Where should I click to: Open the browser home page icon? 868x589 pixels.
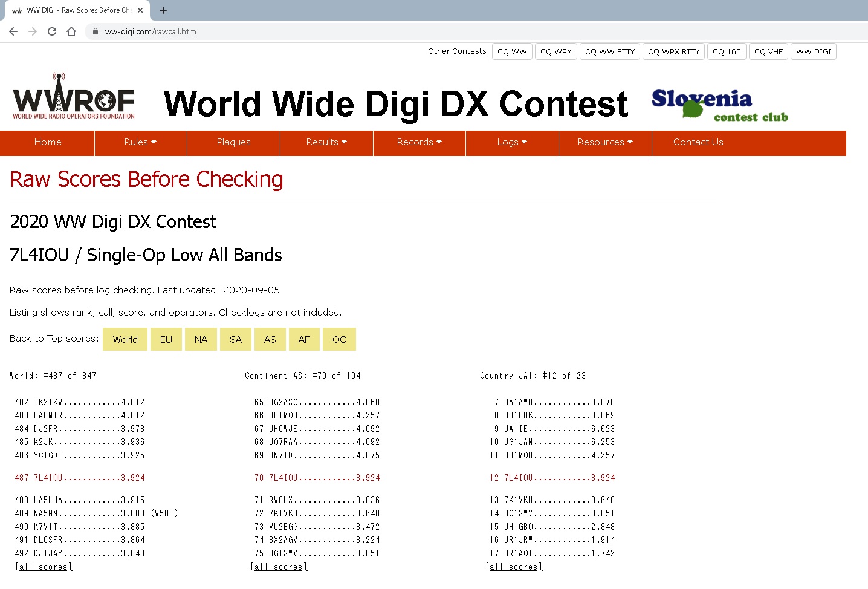click(71, 31)
